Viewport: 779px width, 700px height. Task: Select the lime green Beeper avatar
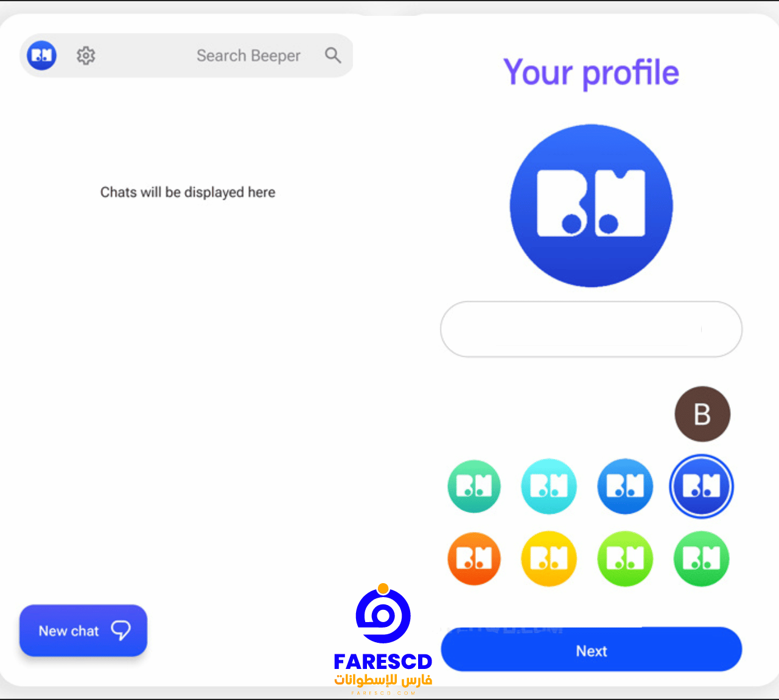tap(625, 558)
